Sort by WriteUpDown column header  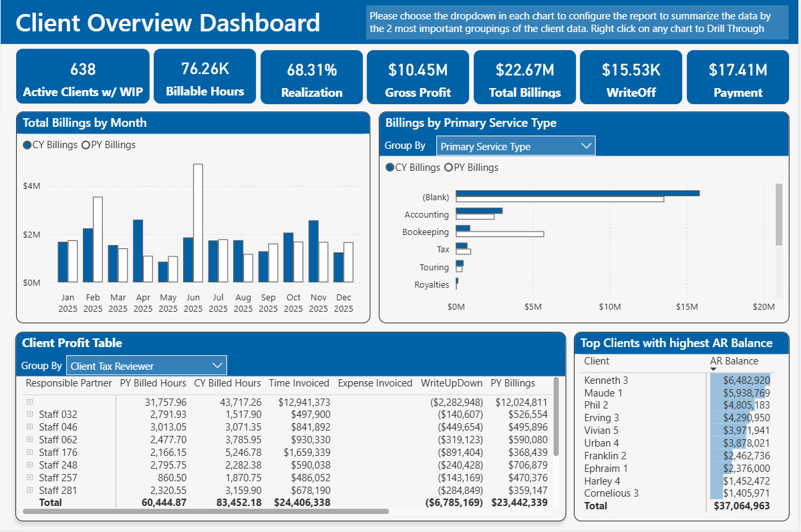451,383
